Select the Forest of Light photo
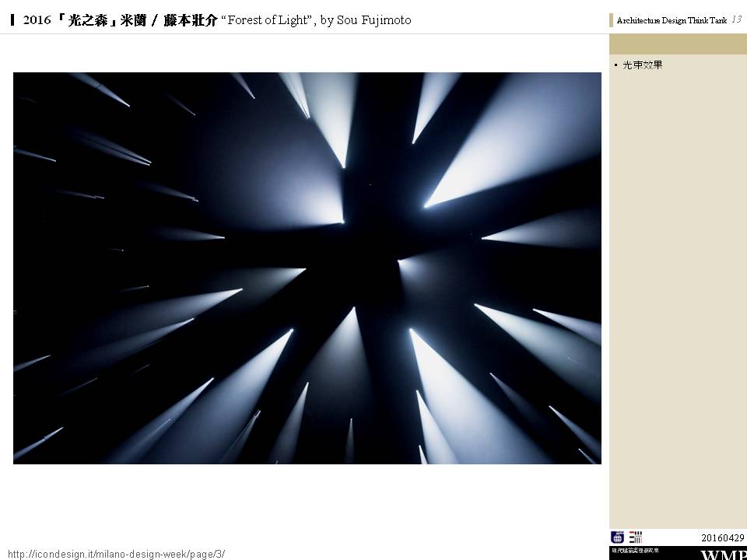747x560 pixels. click(307, 268)
